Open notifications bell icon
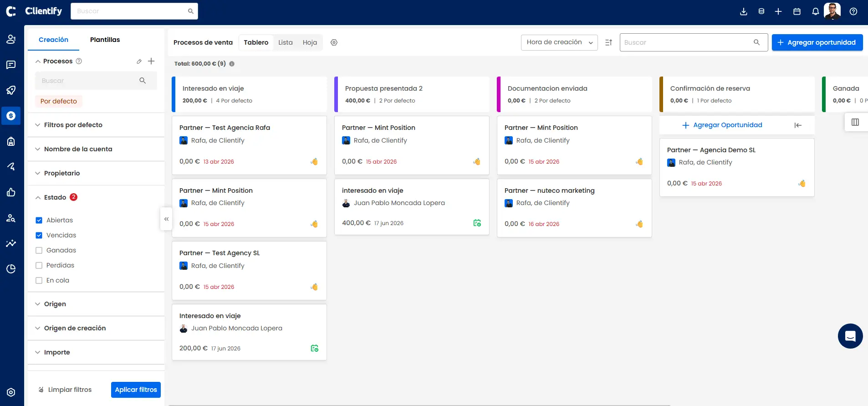The width and height of the screenshot is (868, 406). click(x=815, y=11)
